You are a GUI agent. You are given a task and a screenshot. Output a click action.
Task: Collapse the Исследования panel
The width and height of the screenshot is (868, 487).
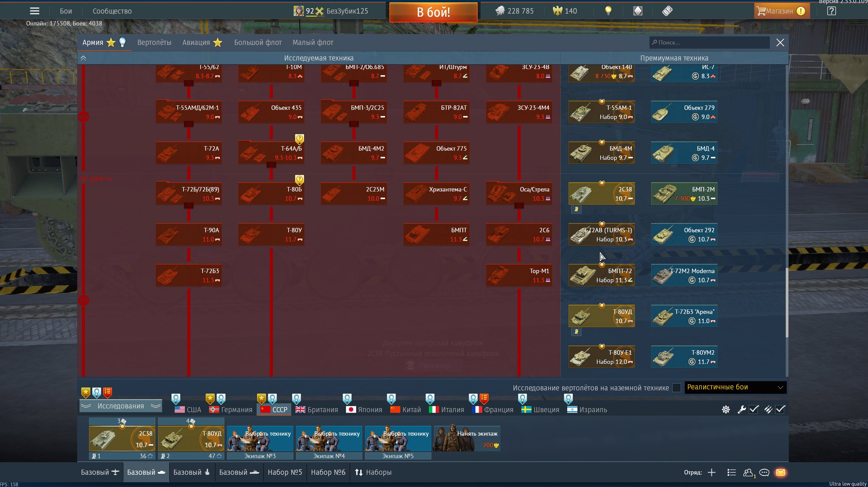[121, 406]
